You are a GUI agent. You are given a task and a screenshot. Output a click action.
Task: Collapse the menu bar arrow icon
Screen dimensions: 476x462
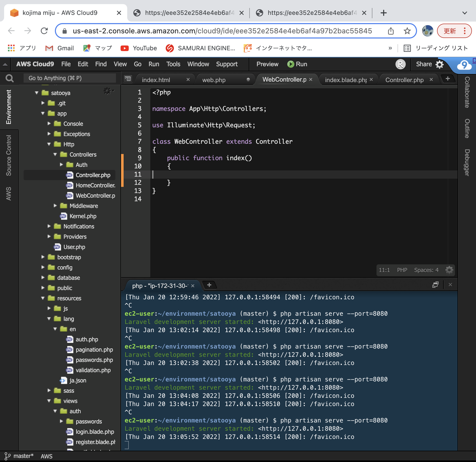click(5, 64)
